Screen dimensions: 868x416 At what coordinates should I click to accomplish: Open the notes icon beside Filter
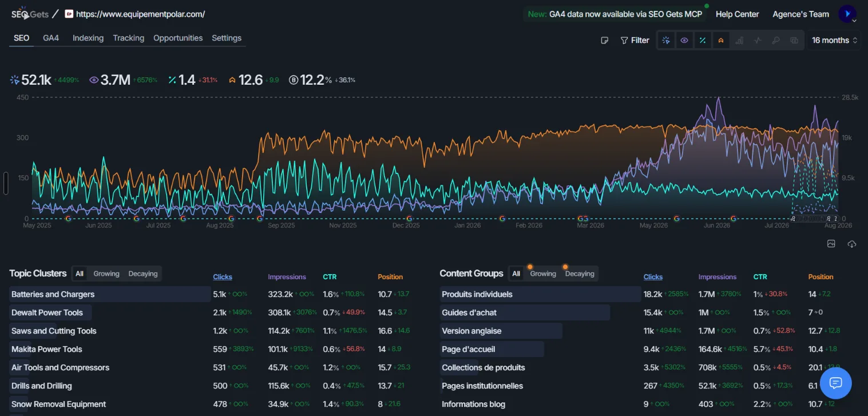(x=604, y=40)
